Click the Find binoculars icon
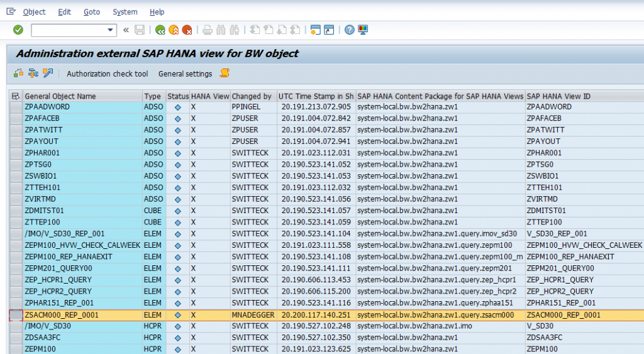The height and width of the screenshot is (354, 644). [x=221, y=30]
